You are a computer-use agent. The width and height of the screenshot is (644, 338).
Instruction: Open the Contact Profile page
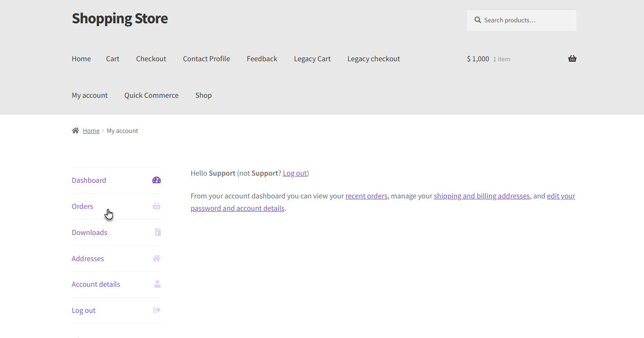coord(206,59)
